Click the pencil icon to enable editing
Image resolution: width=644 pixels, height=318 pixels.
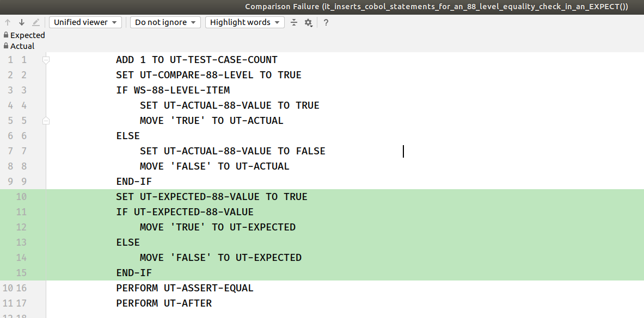(34, 22)
